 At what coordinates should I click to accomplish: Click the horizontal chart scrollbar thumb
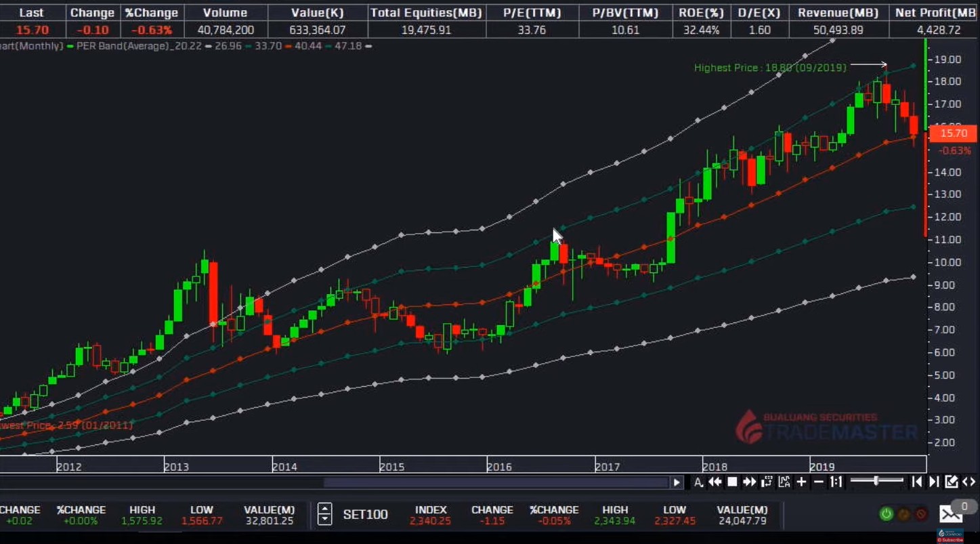(496, 482)
